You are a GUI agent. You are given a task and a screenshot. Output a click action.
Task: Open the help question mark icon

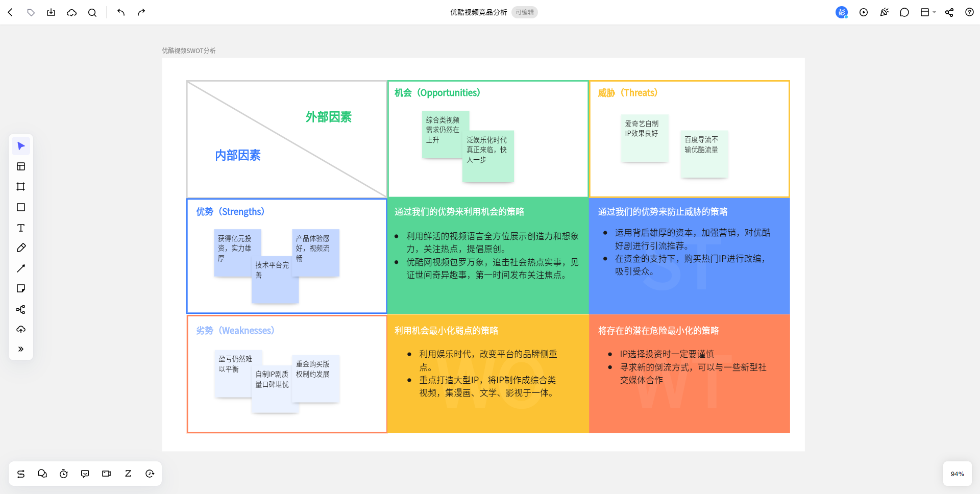pos(969,12)
